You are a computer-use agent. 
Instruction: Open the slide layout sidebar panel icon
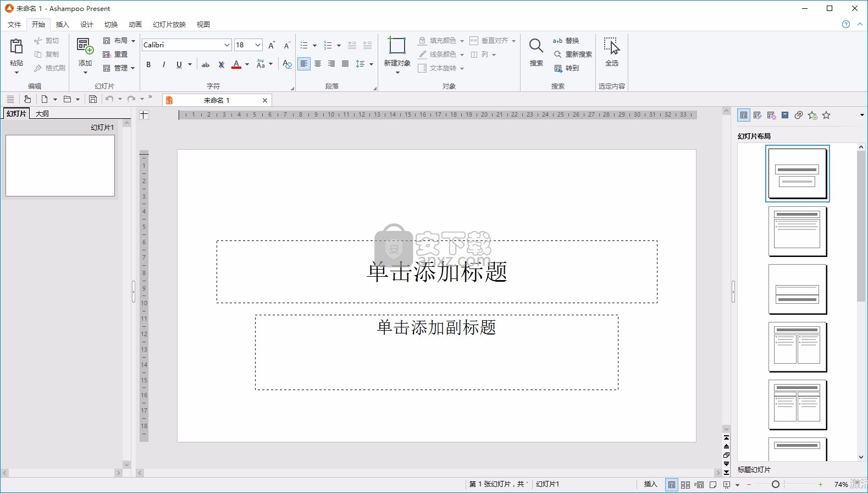click(x=744, y=115)
